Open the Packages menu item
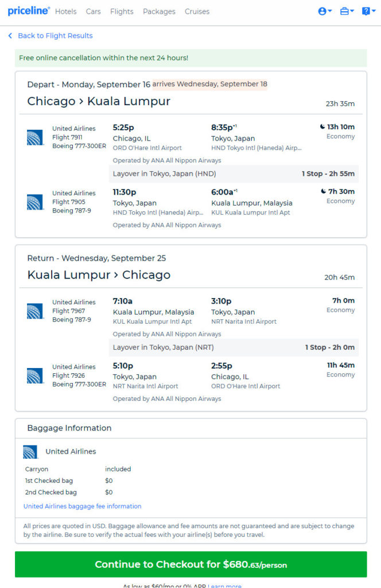This screenshot has width=381, height=588. coord(159,11)
